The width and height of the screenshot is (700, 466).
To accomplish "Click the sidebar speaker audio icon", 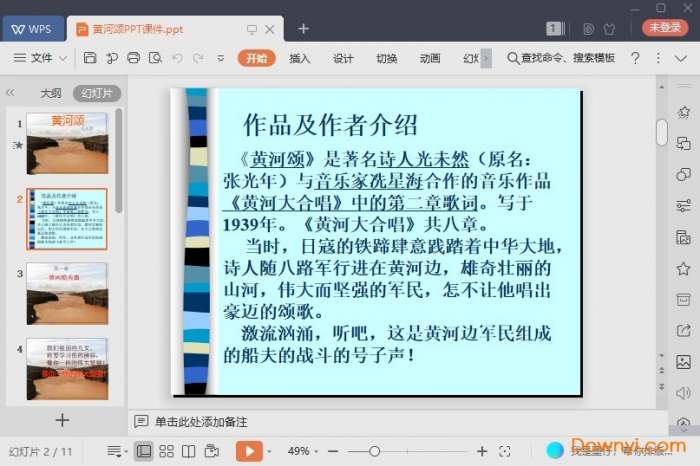I will 683,393.
